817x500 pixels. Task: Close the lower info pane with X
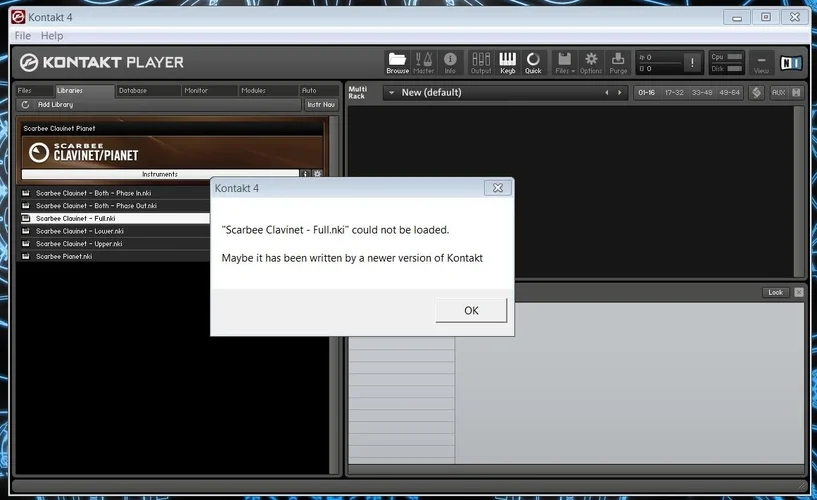pos(799,292)
